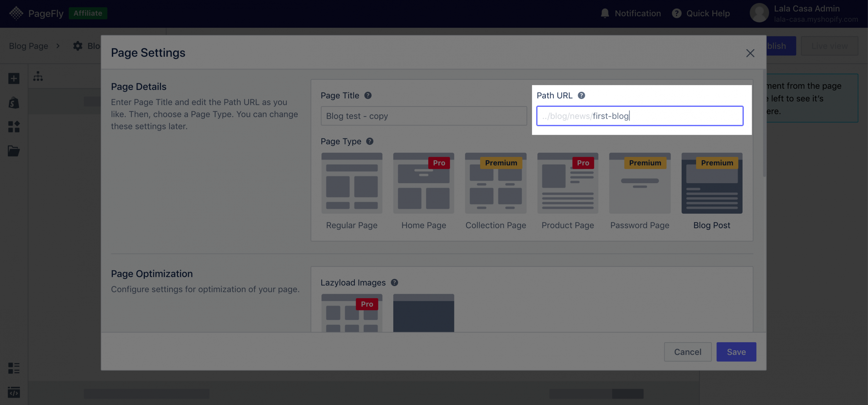Screen dimensions: 868x405
Task: Save the page settings
Action: (x=736, y=352)
